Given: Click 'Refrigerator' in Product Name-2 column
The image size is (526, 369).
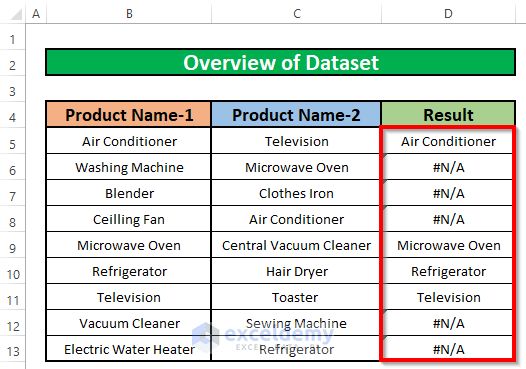Looking at the screenshot, I should coord(296,349).
